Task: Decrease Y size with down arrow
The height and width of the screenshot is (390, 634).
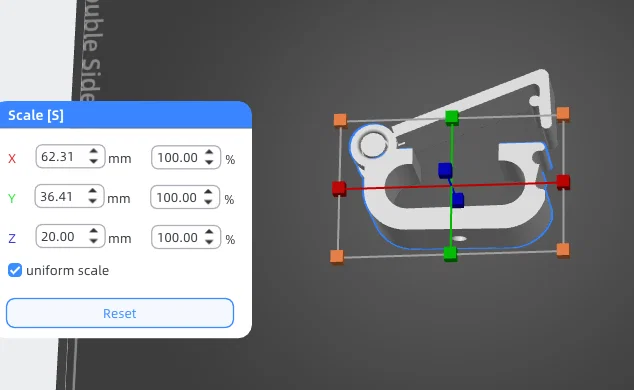Action: [x=93, y=201]
